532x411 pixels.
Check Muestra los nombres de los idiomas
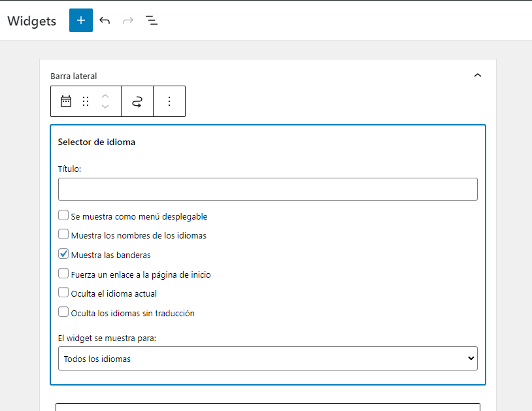tap(63, 235)
